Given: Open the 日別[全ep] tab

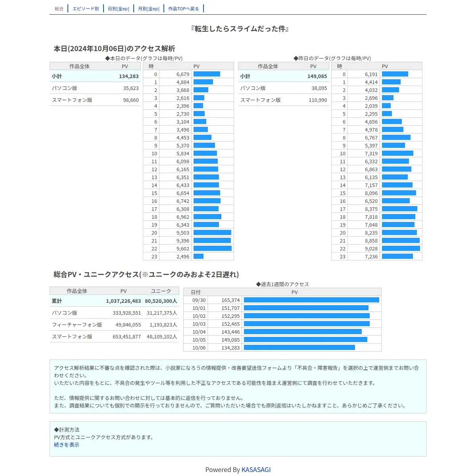Looking at the screenshot, I should pos(119,9).
